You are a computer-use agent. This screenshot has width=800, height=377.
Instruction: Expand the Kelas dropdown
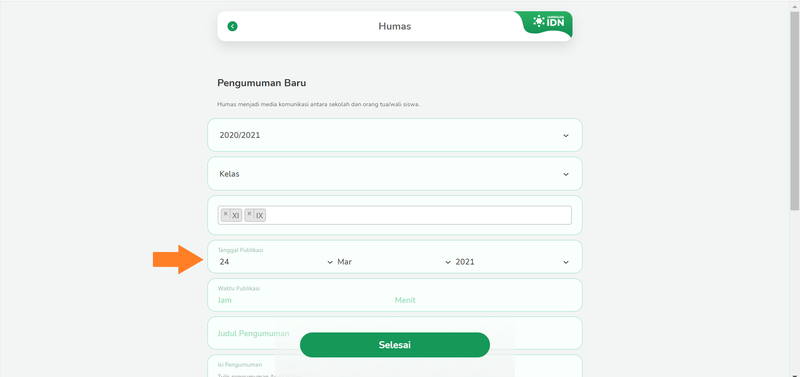pyautogui.click(x=395, y=174)
